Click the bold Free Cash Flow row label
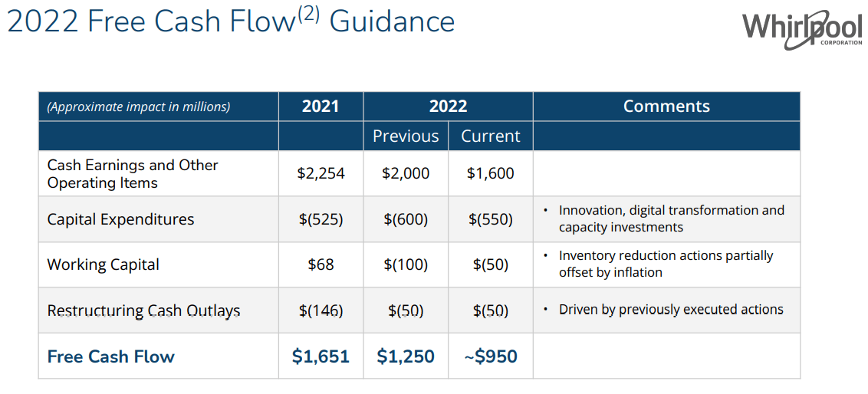Viewport: 868px width, 394px height. tap(111, 356)
